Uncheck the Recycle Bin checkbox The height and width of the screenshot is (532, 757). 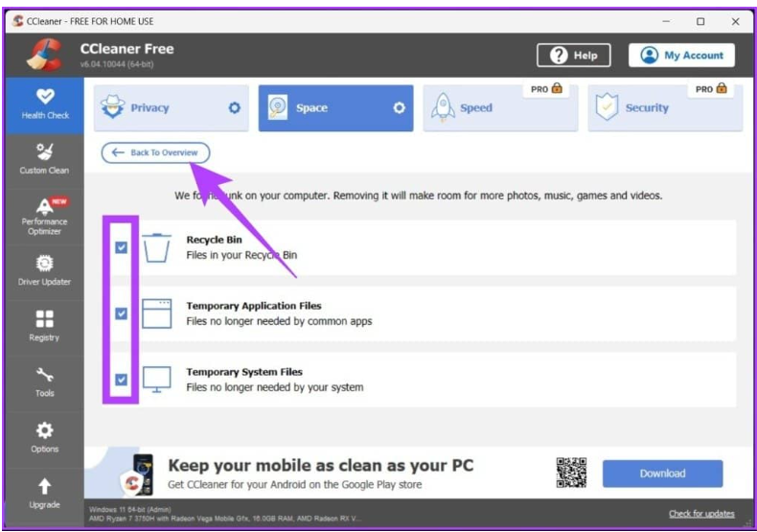click(x=121, y=247)
